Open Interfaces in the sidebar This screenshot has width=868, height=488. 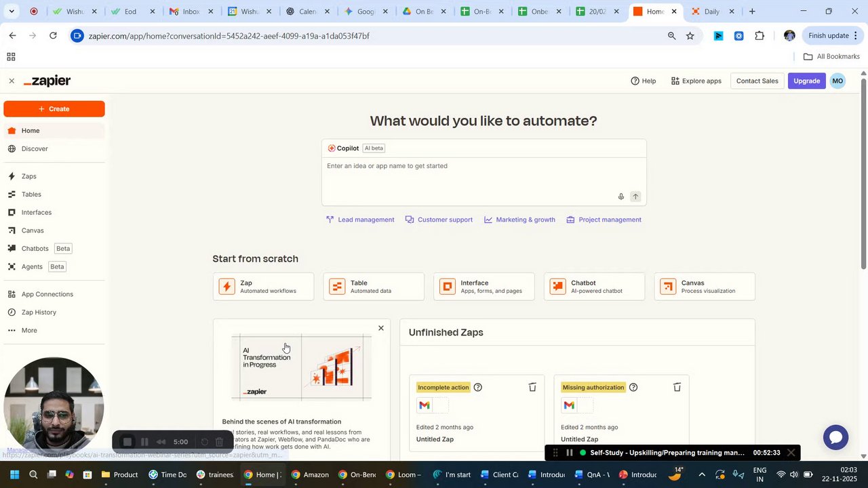(x=54, y=212)
